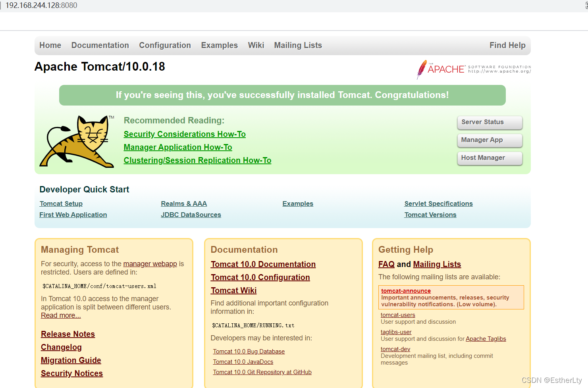Open the Manager App button
588x388 pixels.
coord(490,140)
